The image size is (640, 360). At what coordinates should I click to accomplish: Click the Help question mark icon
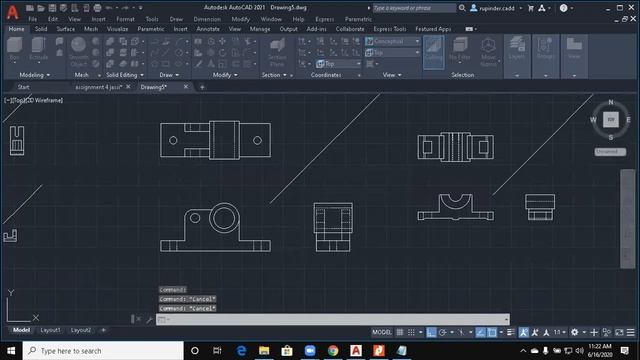click(563, 8)
